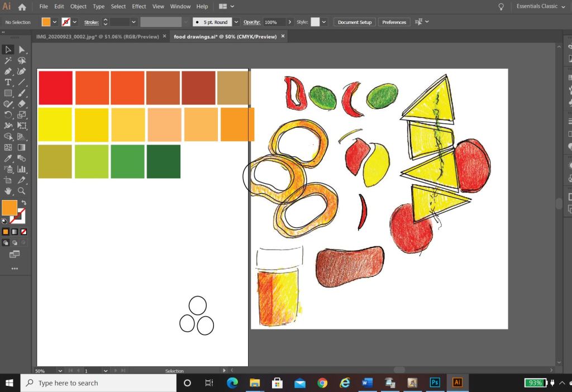Choose the Zoom tool

click(x=22, y=191)
